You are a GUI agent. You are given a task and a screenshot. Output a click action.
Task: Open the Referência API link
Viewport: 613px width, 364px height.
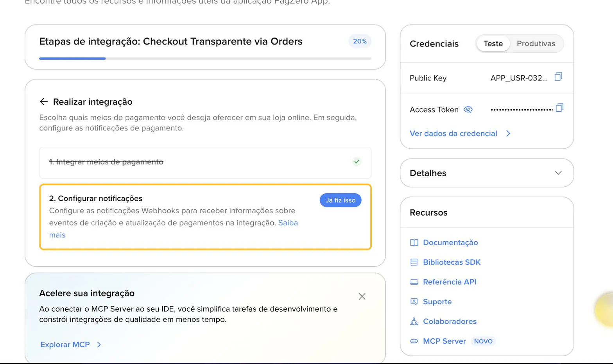pyautogui.click(x=450, y=282)
